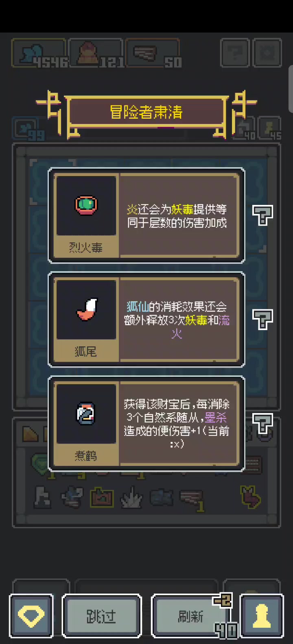Tap the 4546 currency counter
Viewport: 293px width, 644px height.
[39, 53]
